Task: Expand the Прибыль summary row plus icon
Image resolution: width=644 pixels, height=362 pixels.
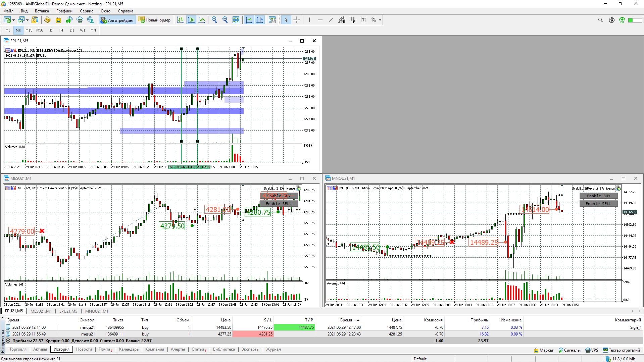Action: tap(8, 341)
